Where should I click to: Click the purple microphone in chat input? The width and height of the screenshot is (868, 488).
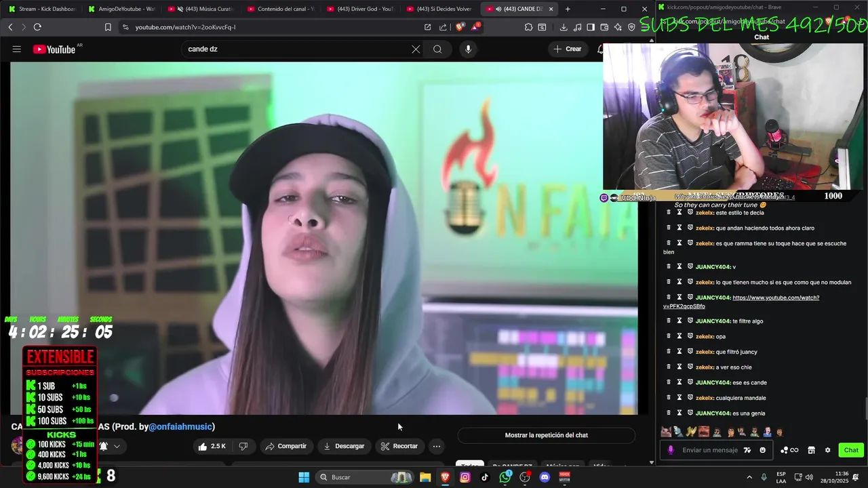click(x=671, y=450)
